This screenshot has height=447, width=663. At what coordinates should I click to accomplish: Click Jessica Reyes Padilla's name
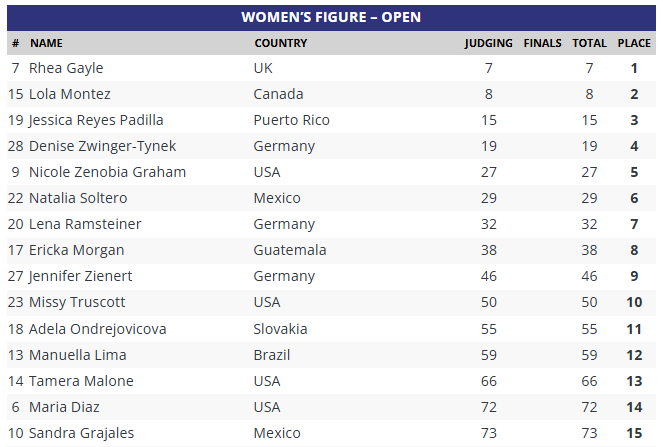tap(96, 120)
